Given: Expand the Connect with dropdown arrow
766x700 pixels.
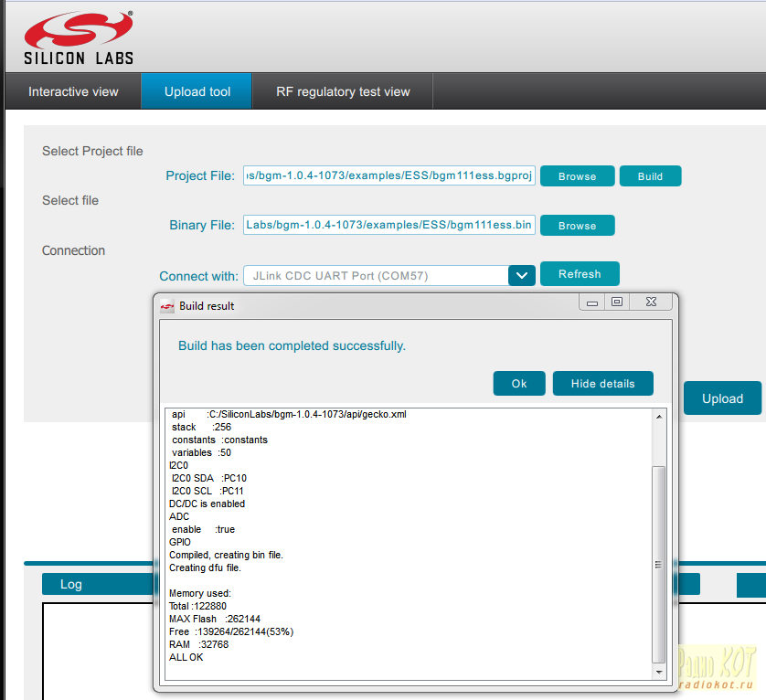Looking at the screenshot, I should click(x=521, y=275).
